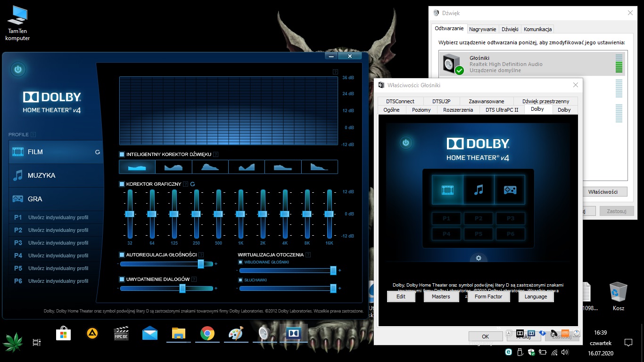Toggle Wbudowane głośniki checkbox

tap(240, 262)
